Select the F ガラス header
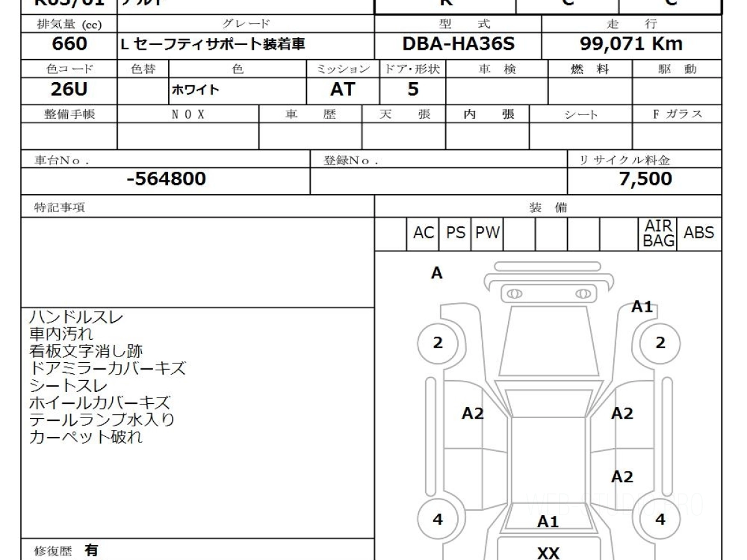The image size is (747, 560). [677, 114]
